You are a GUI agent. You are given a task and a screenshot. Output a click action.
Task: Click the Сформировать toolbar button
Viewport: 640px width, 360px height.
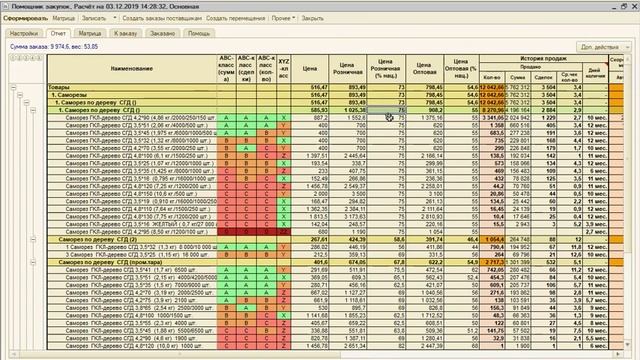[x=25, y=18]
